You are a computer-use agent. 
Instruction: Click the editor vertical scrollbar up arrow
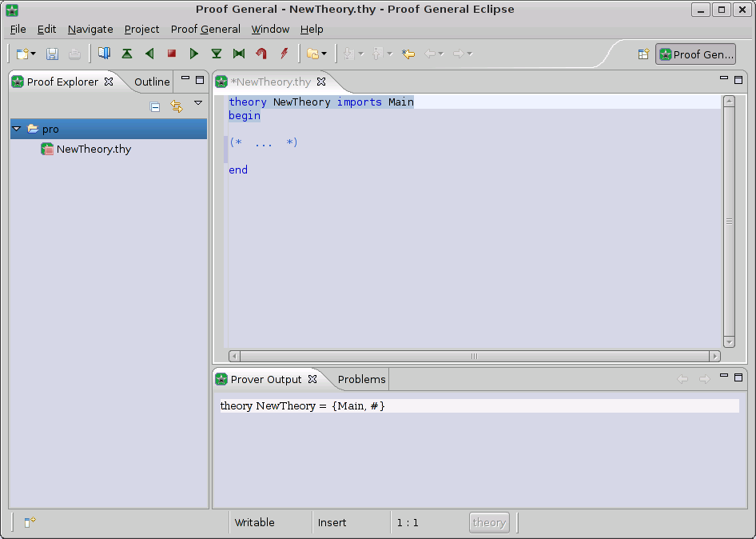click(729, 102)
